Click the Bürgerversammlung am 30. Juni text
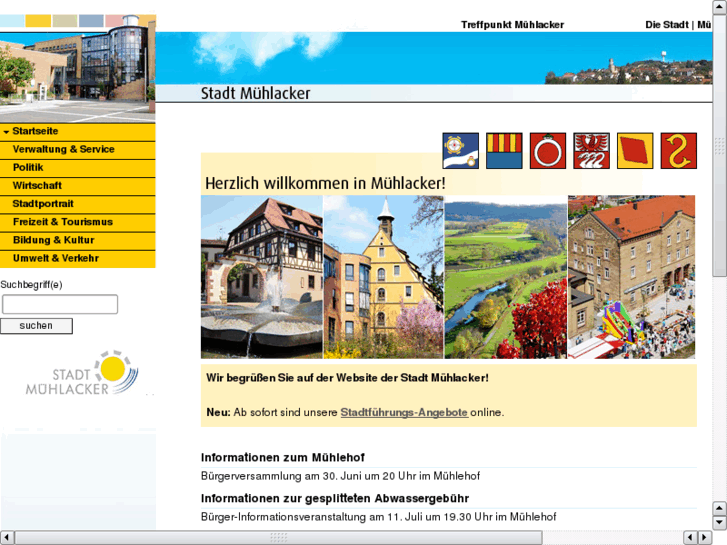The width and height of the screenshot is (727, 545). pyautogui.click(x=340, y=476)
